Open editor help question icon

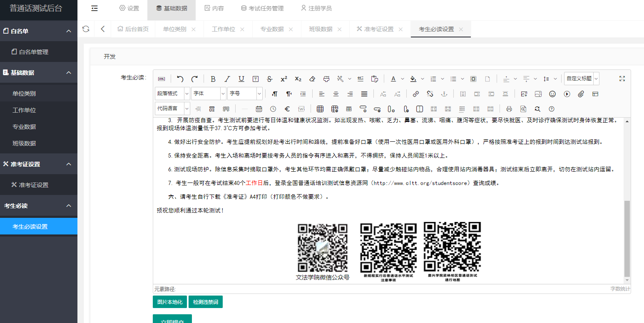(x=552, y=109)
